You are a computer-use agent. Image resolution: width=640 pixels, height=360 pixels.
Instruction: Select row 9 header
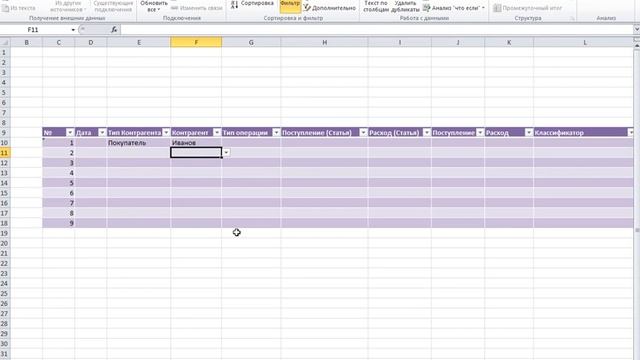(x=4, y=133)
